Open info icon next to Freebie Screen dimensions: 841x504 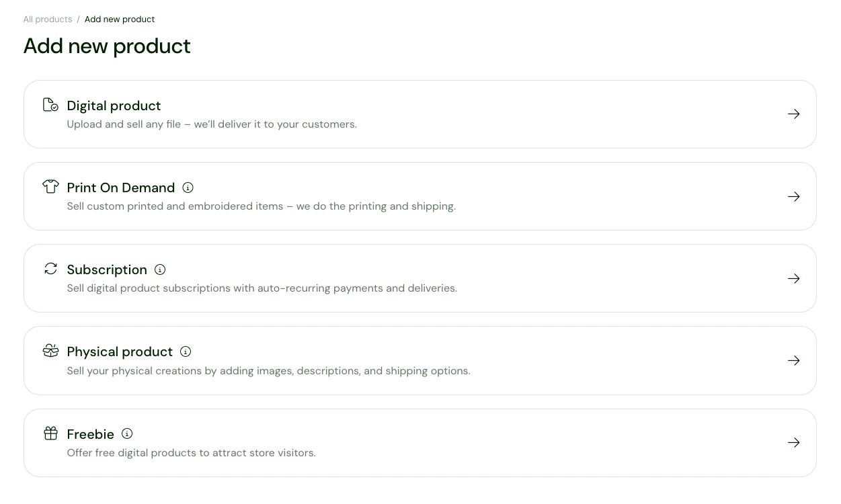(127, 434)
